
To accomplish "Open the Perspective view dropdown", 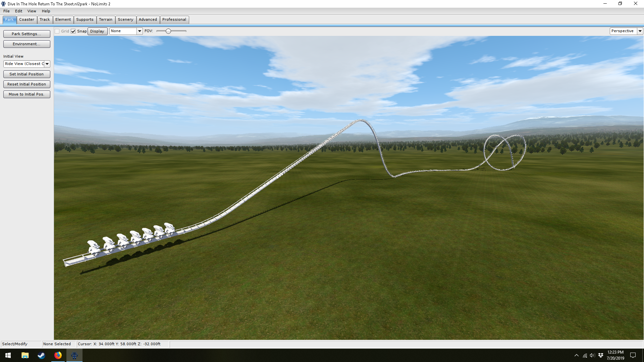I will tap(640, 31).
